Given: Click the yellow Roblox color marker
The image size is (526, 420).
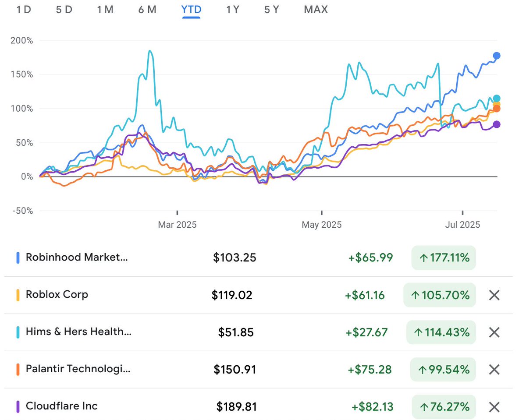Looking at the screenshot, I should pyautogui.click(x=18, y=295).
